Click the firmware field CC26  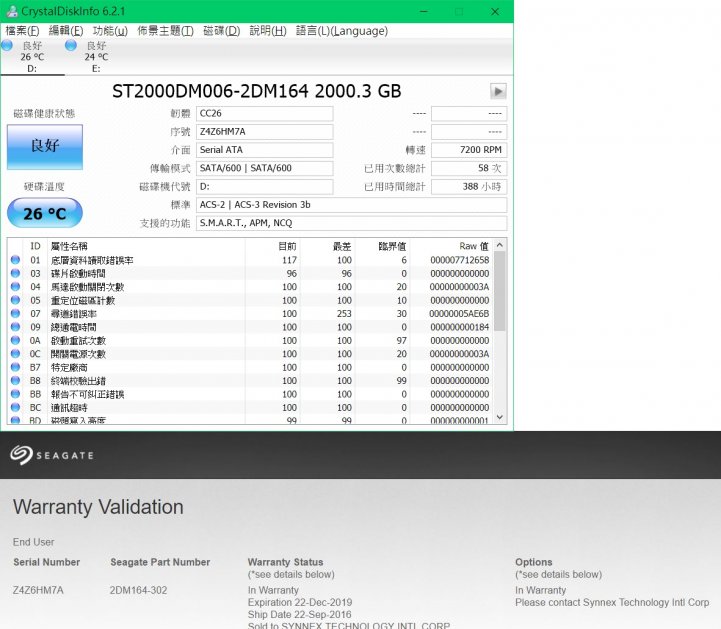point(264,114)
